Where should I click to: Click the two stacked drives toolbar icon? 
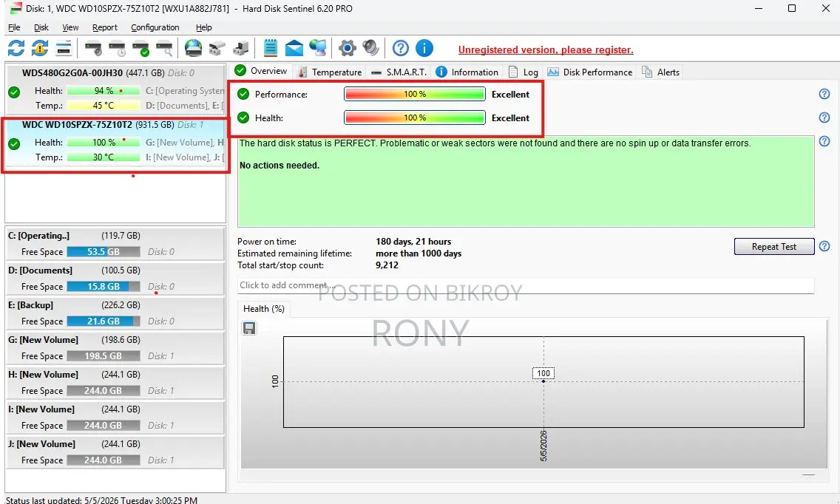217,48
